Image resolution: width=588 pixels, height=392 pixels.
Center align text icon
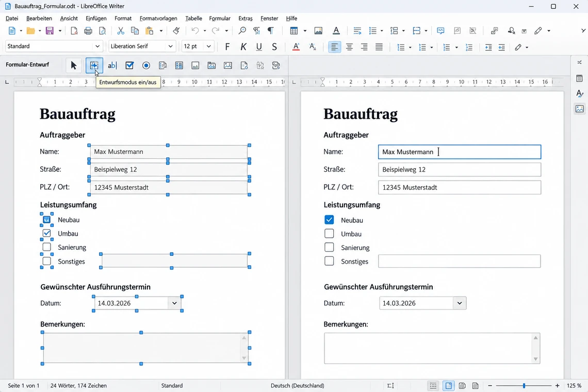(349, 47)
